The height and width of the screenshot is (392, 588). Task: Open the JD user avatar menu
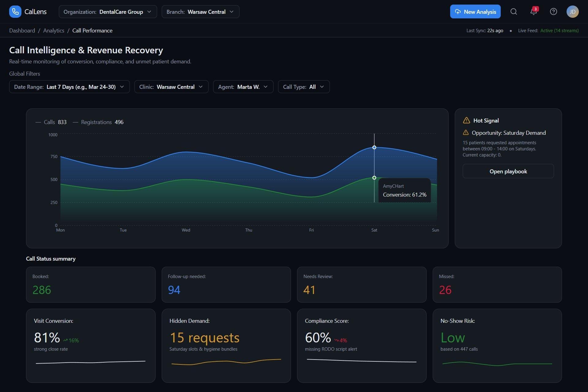click(572, 12)
